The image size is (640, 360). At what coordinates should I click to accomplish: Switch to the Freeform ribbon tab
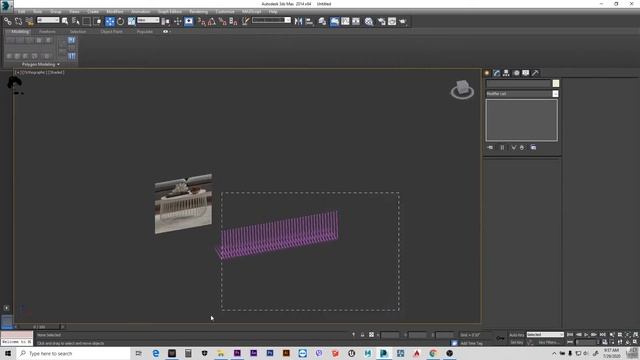pos(47,31)
